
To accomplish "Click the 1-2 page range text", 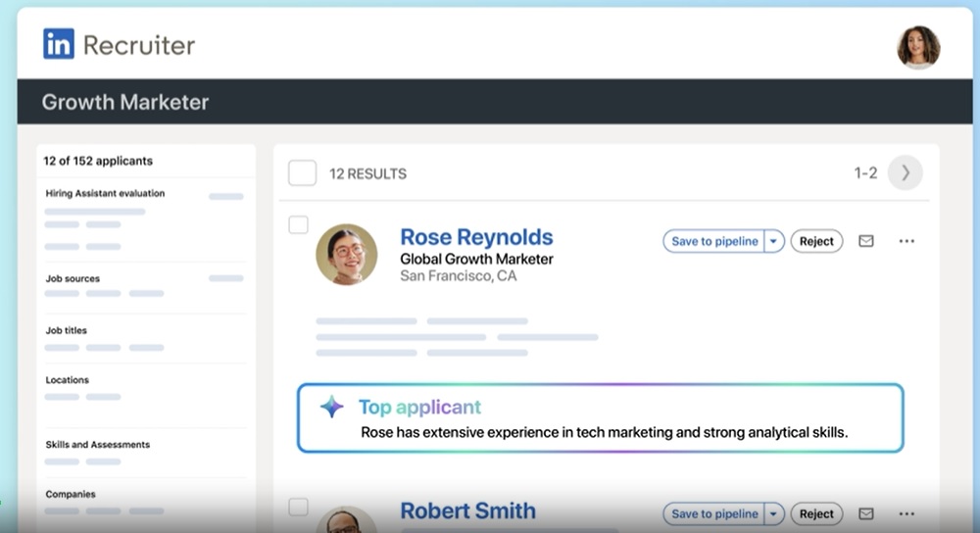I will (x=865, y=173).
